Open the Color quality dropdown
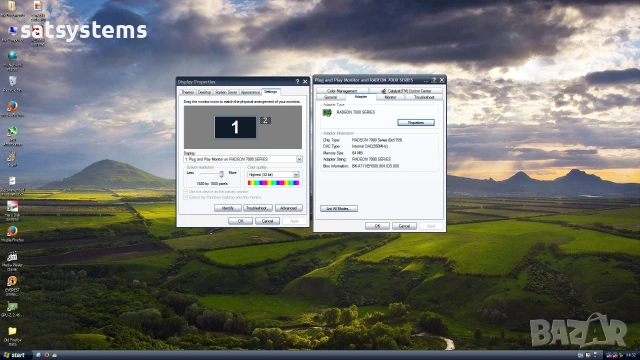640x360 pixels. click(x=296, y=175)
